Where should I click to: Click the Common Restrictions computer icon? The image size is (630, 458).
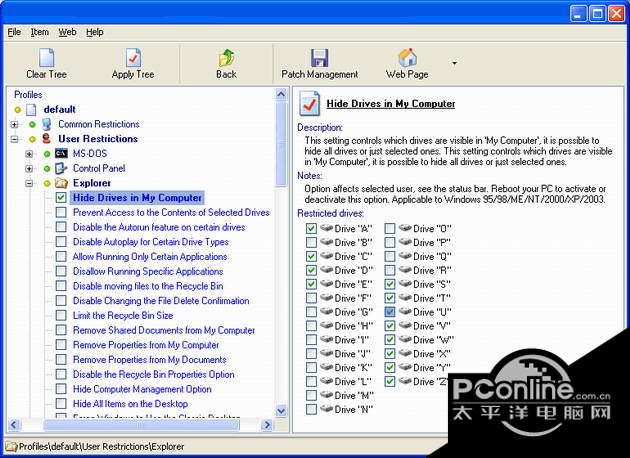pyautogui.click(x=47, y=124)
